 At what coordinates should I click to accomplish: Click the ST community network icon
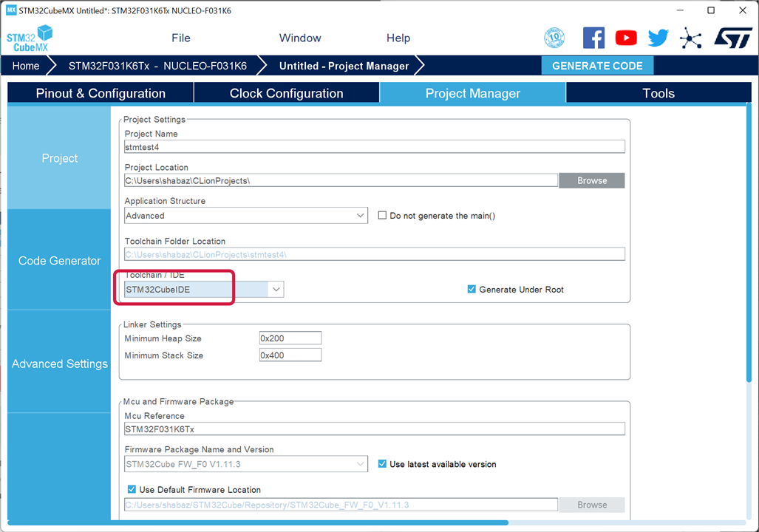point(691,38)
